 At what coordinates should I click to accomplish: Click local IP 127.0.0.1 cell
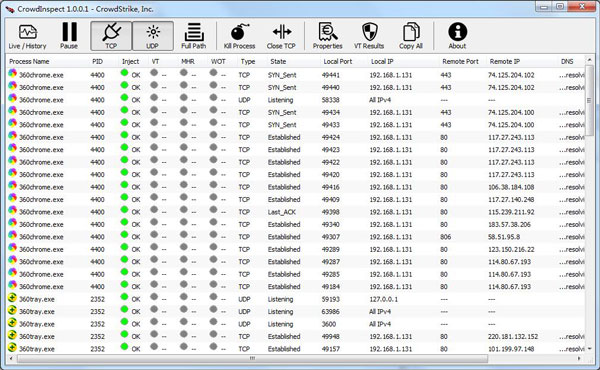pyautogui.click(x=383, y=299)
